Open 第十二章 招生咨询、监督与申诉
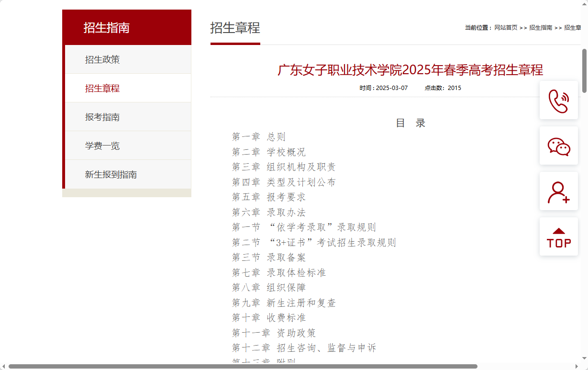The image size is (588, 370). tap(303, 348)
